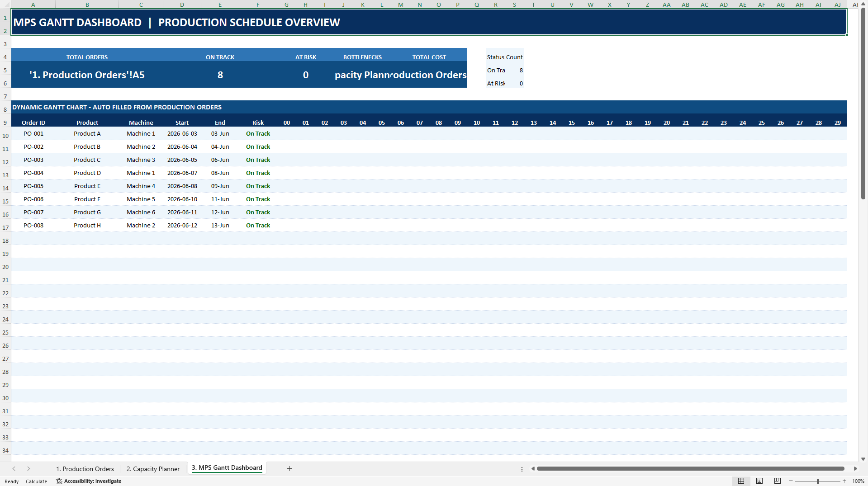Click the '1. Production Orders'!A5 value cell
The height and width of the screenshot is (486, 868).
(87, 75)
